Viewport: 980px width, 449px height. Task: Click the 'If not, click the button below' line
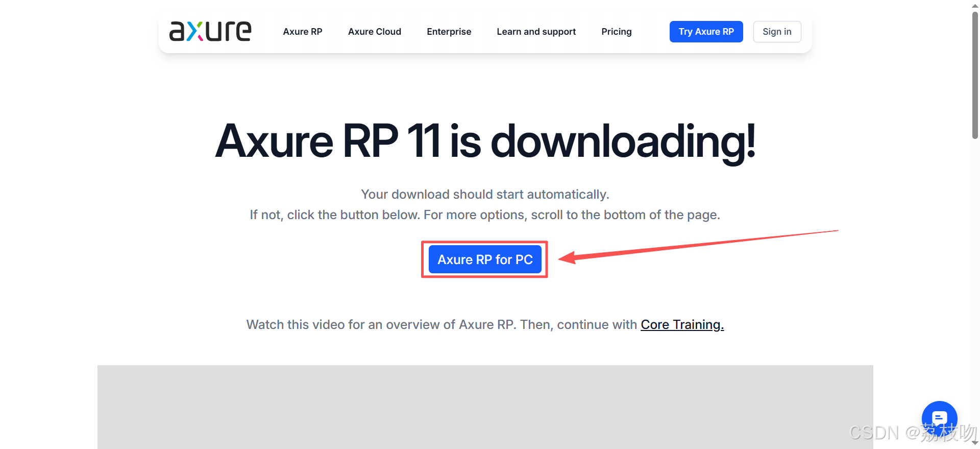(x=485, y=215)
